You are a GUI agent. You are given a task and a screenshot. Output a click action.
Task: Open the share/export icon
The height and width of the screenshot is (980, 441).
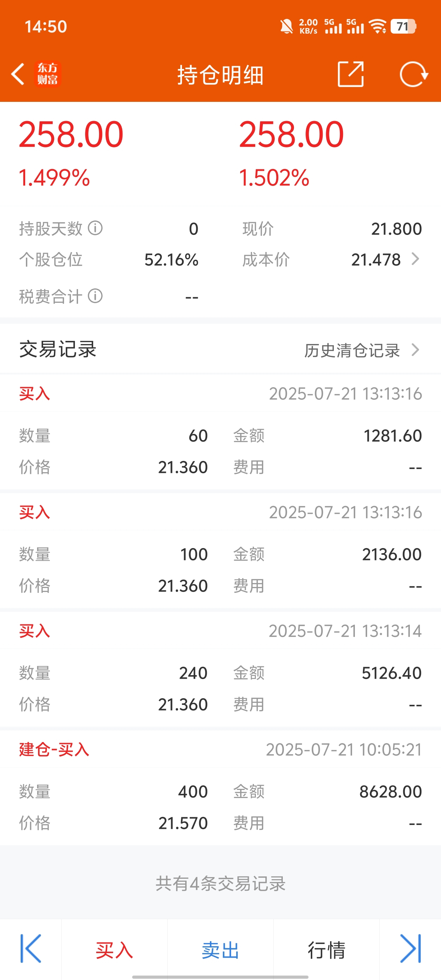click(351, 74)
